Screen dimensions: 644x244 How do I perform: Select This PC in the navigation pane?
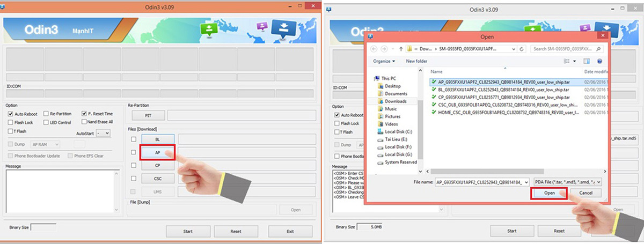click(385, 78)
